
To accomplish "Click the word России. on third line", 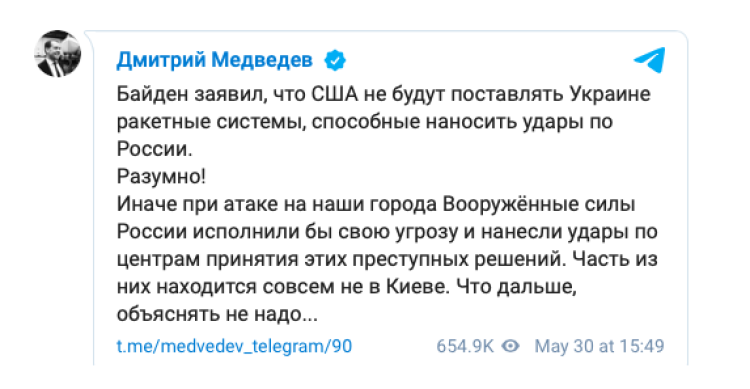I will click(x=154, y=149).
